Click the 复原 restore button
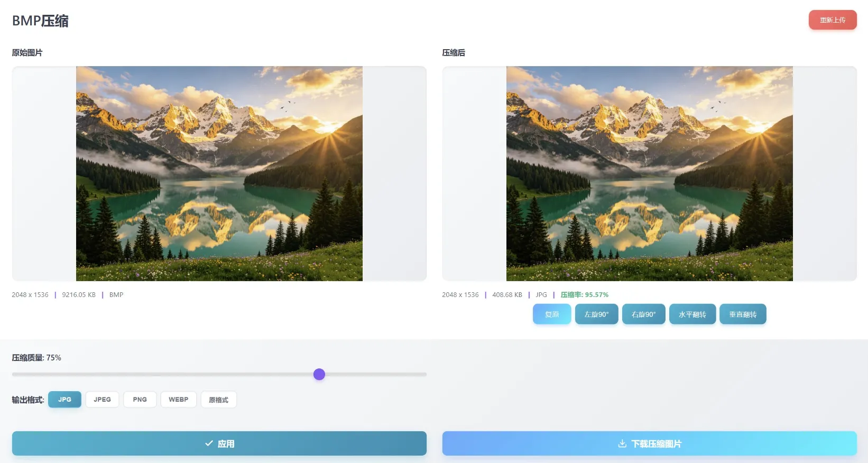Image resolution: width=868 pixels, height=463 pixels. click(x=552, y=314)
